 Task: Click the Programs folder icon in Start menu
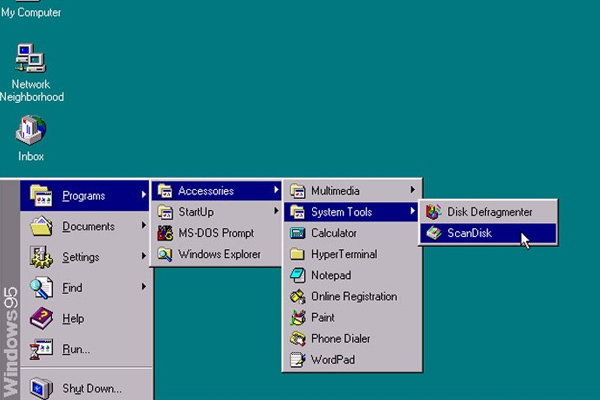[41, 196]
